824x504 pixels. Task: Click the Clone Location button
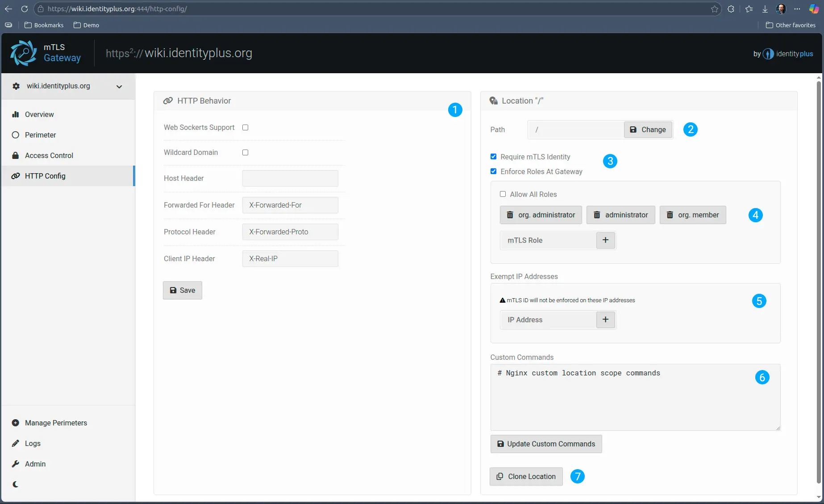(526, 476)
